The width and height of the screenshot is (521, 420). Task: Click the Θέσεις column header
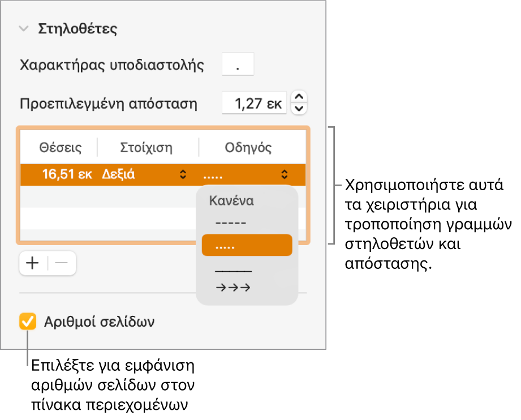click(60, 148)
